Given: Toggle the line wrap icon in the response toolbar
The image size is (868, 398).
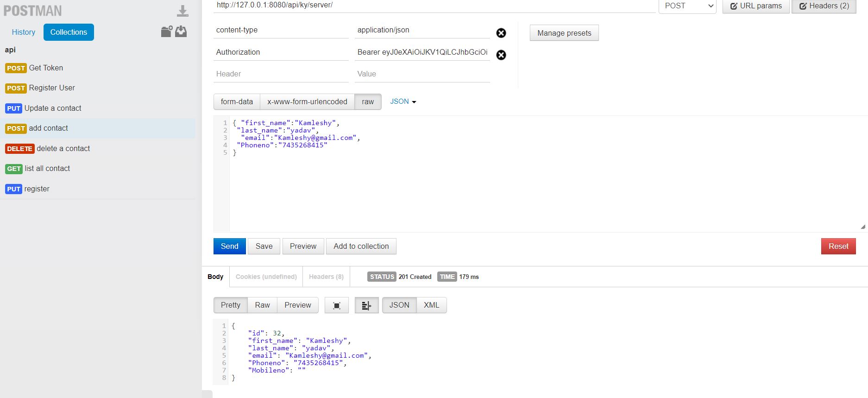Looking at the screenshot, I should point(366,305).
